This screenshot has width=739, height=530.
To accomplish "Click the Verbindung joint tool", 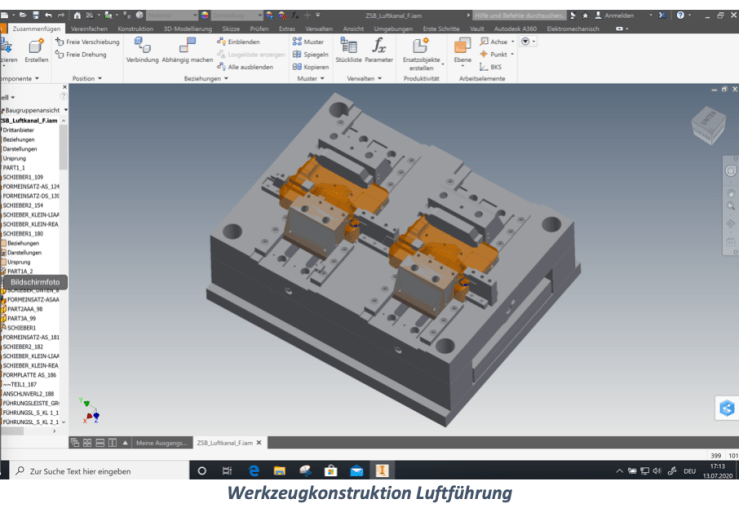I will click(x=143, y=50).
